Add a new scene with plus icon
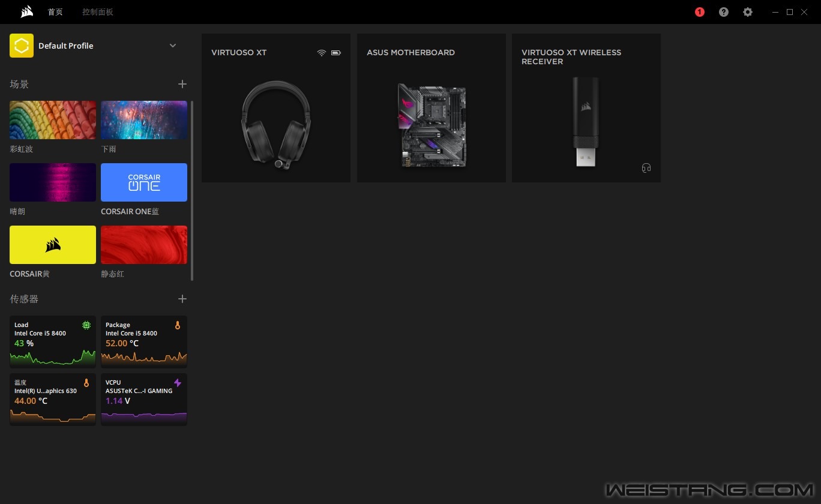821x504 pixels. (182, 84)
